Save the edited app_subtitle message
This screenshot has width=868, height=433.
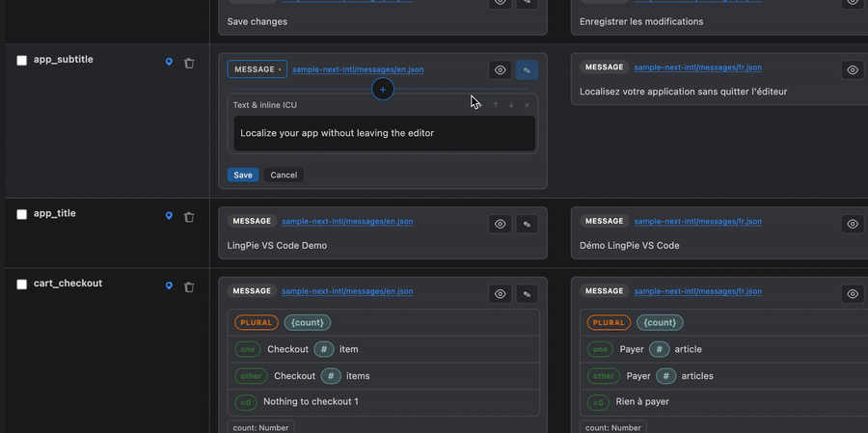coord(243,175)
